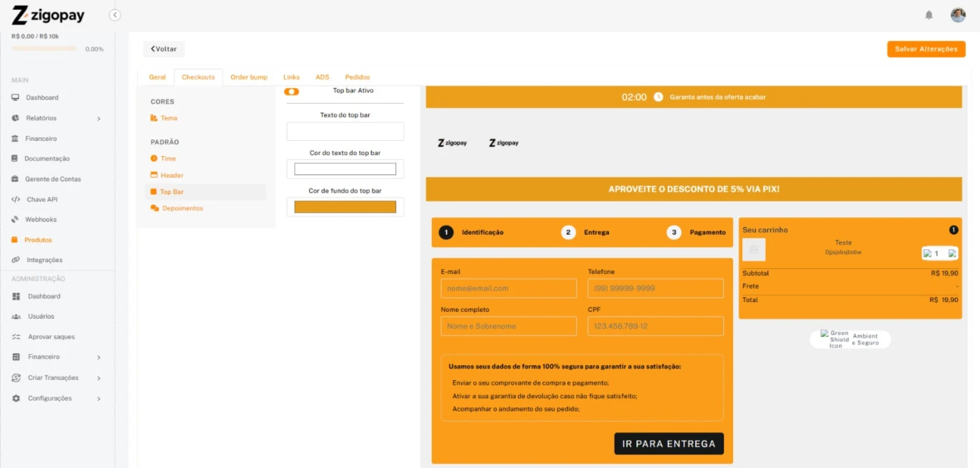980x468 pixels.
Task: Open the top bar background color swatch
Action: pos(345,207)
